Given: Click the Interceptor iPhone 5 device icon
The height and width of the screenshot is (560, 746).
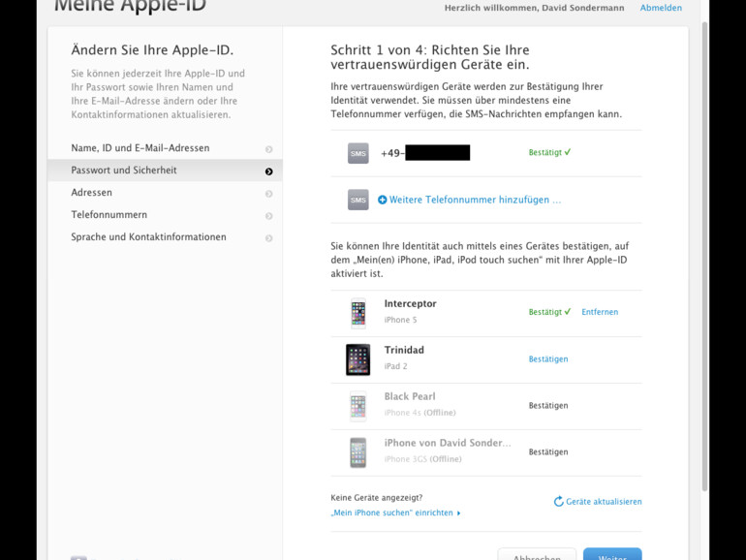Looking at the screenshot, I should 357,313.
